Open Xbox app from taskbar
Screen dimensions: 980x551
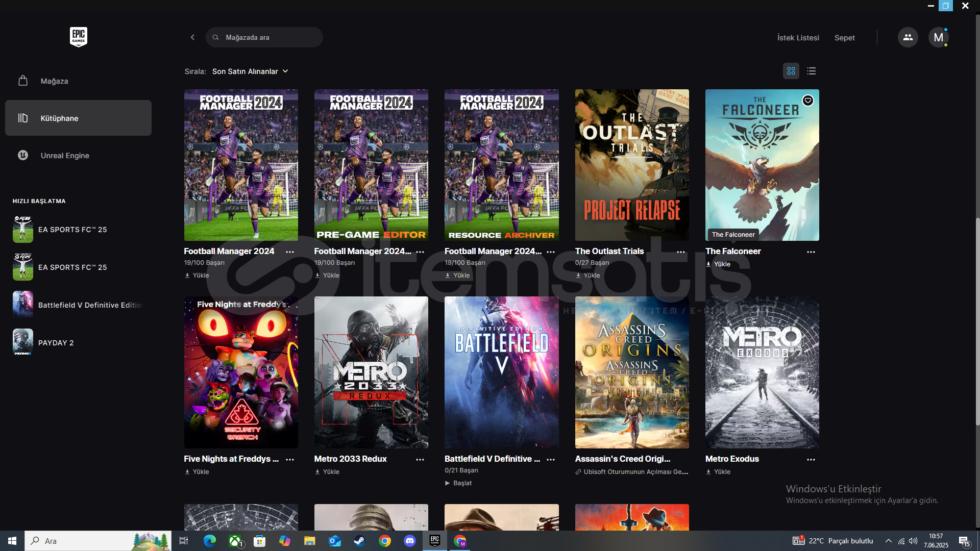tap(235, 541)
